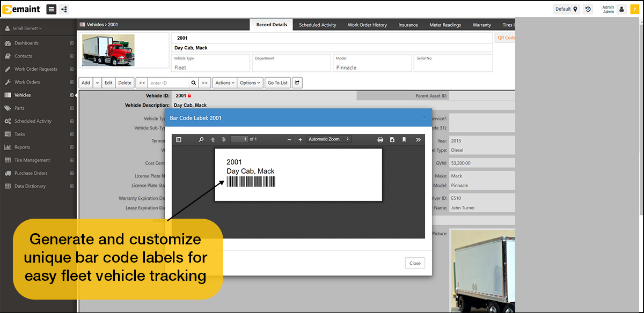
Task: Open the Actions dropdown
Action: tap(225, 83)
